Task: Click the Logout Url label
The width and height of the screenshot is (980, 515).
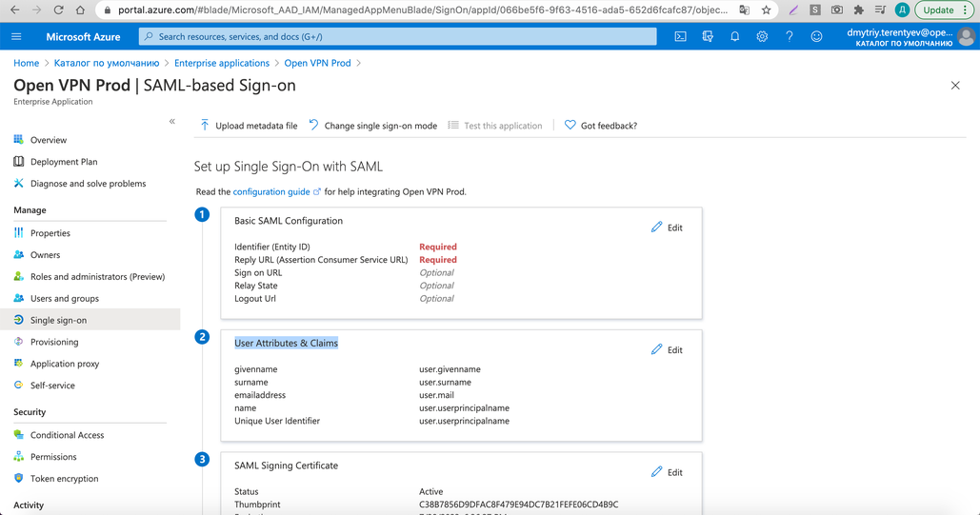Action: click(x=255, y=299)
